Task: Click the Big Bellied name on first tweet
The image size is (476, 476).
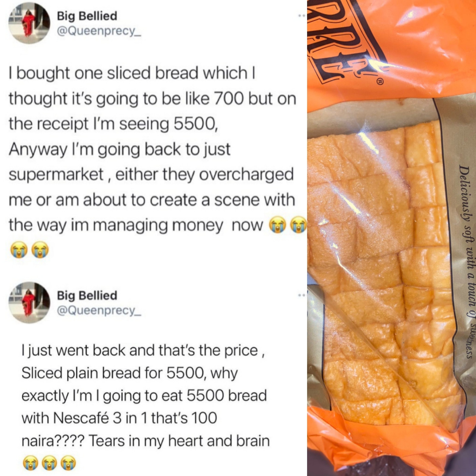Action: coord(87,16)
